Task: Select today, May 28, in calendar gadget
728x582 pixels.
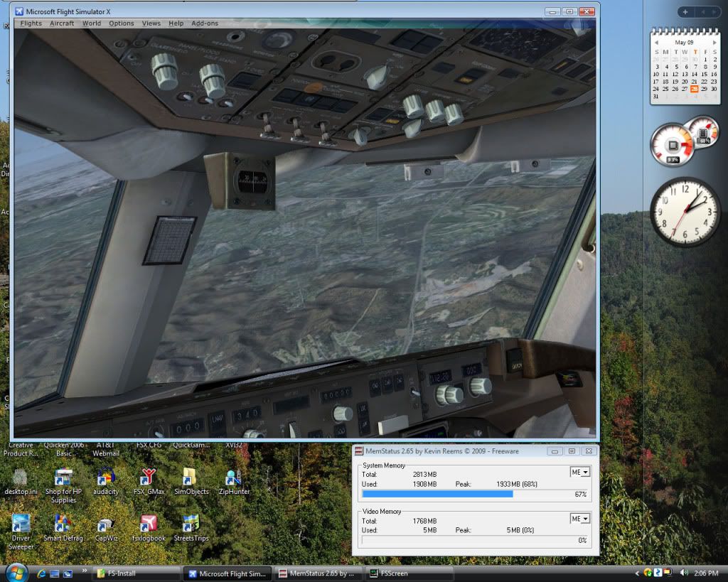Action: tap(694, 89)
